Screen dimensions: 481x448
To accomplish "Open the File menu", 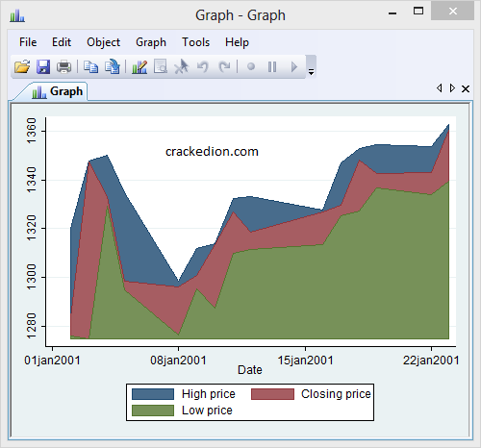I will pos(28,42).
